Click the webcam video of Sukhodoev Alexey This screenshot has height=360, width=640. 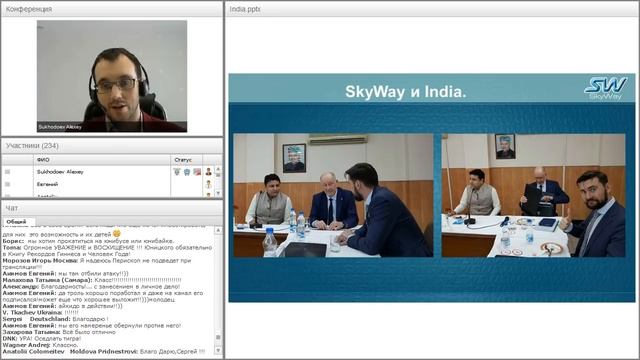pos(112,76)
